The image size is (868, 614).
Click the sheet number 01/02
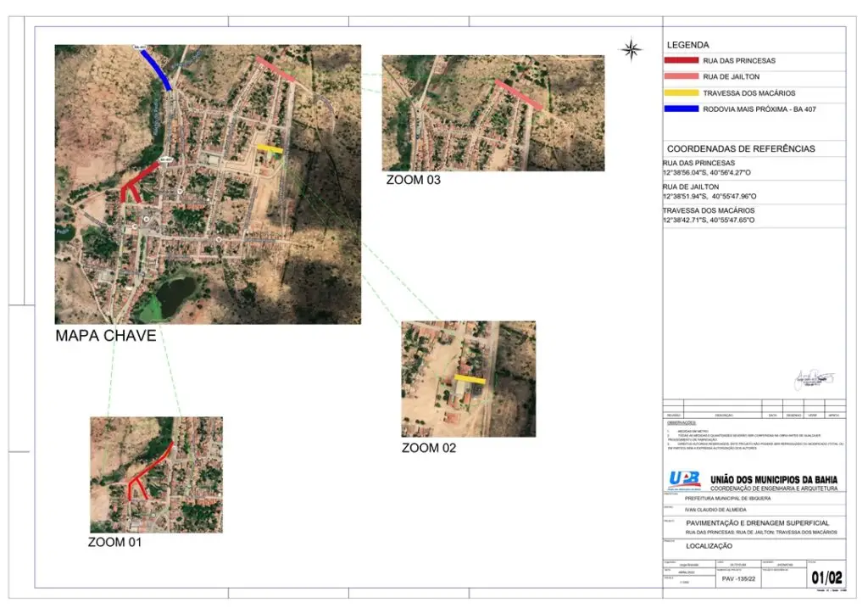click(x=826, y=578)
